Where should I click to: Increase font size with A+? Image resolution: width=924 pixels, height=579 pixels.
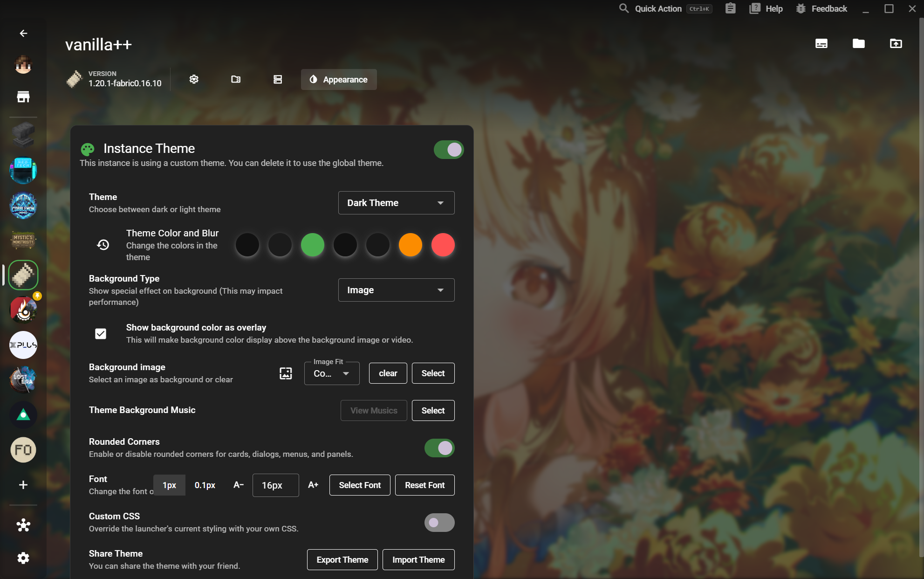pyautogui.click(x=313, y=485)
